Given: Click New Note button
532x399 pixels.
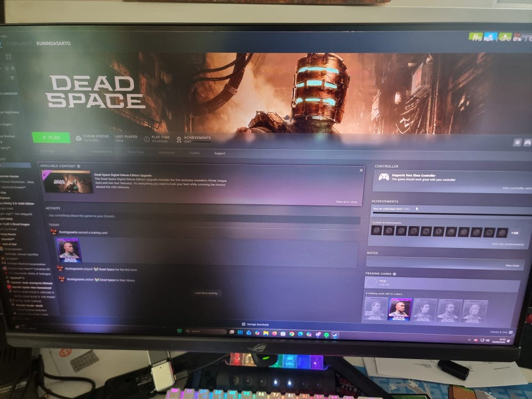Looking at the screenshot, I should [x=512, y=265].
